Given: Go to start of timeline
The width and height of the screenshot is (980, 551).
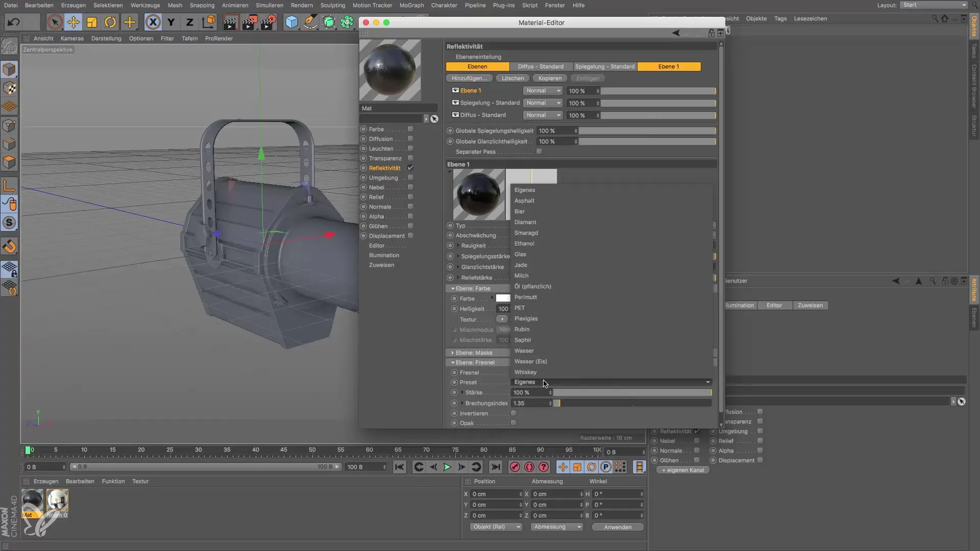Looking at the screenshot, I should [400, 467].
